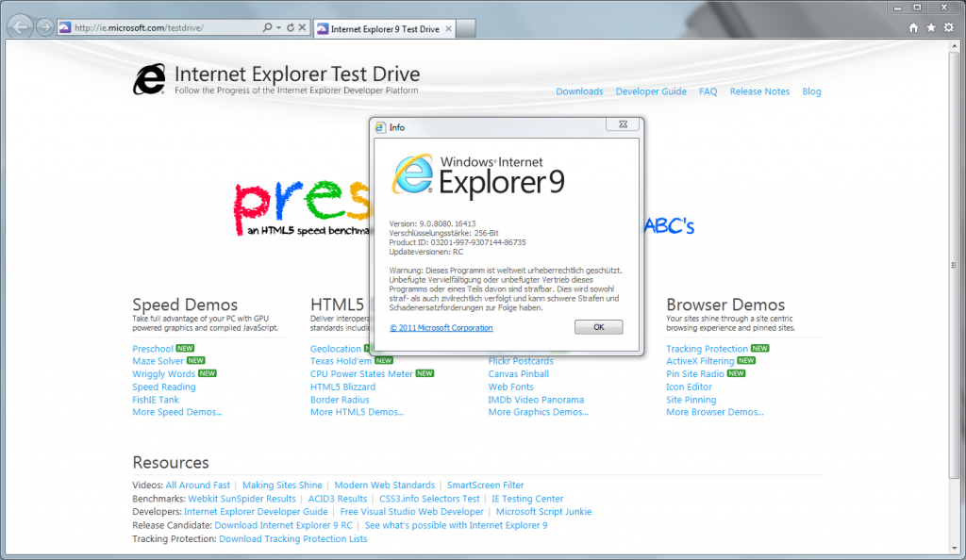966x560 pixels.
Task: Close the Info dialog with its X button
Action: 623,124
